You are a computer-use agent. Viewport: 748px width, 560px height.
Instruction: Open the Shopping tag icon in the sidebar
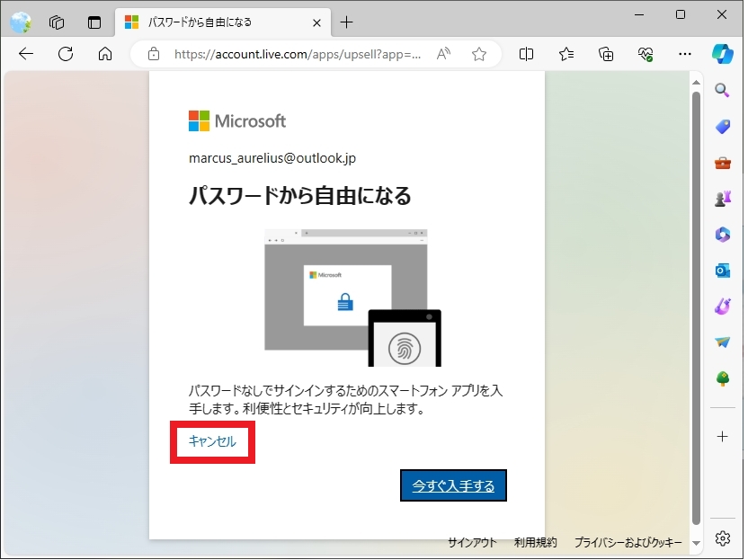tap(723, 127)
